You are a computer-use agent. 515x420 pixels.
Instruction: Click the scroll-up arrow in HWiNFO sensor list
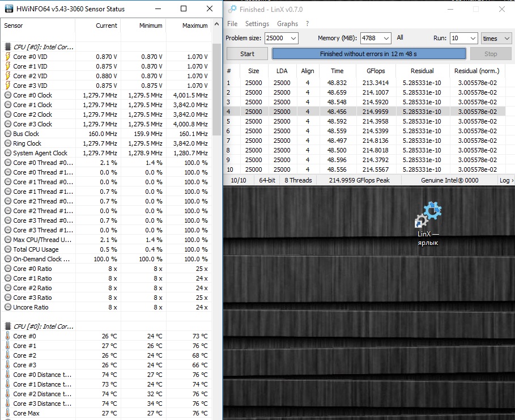[216, 24]
